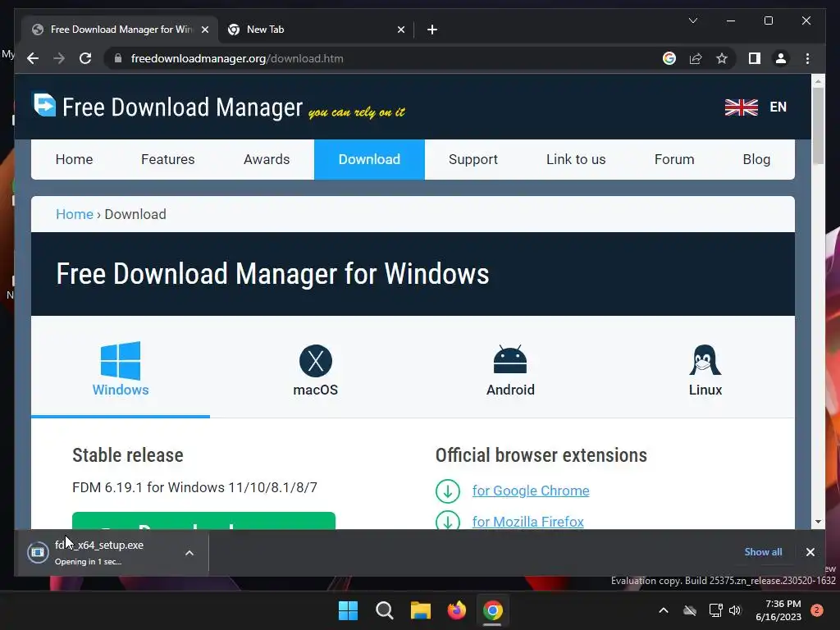Close the New Tab tab

point(400,30)
